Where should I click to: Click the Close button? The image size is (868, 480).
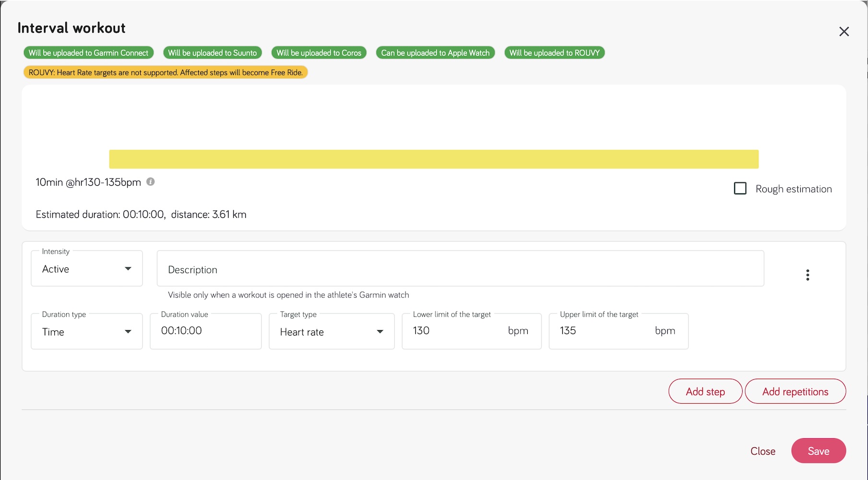[763, 451]
